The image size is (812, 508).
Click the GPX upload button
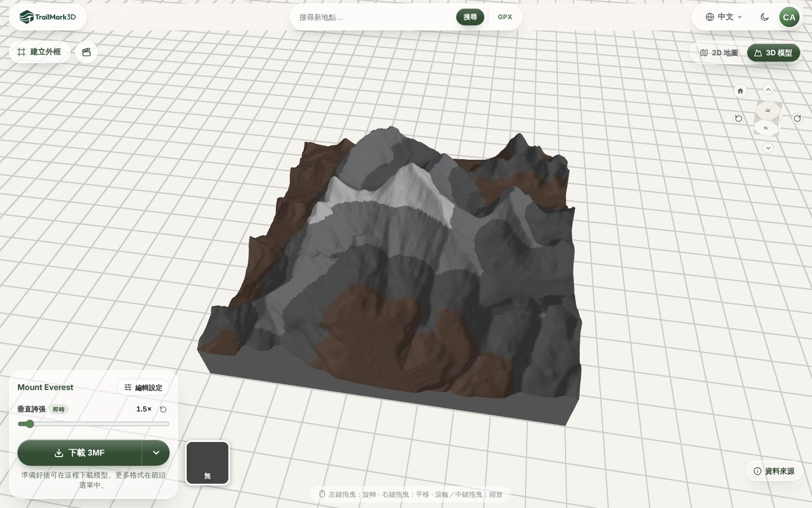505,17
